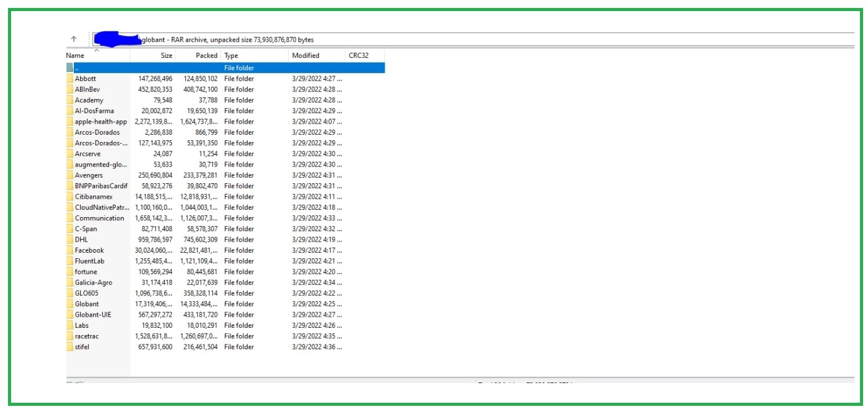Click size value 58,923,276 for BNPParibasCardif
This screenshot has height=412, width=868.
coord(157,186)
